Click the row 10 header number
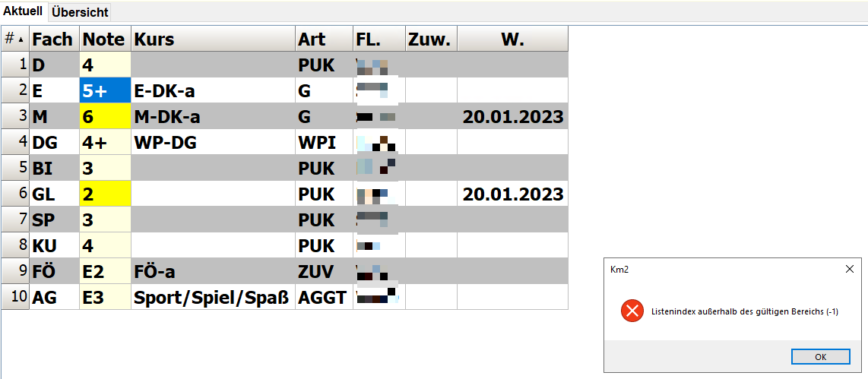Screen dimensions: 868x379 pos(15,297)
